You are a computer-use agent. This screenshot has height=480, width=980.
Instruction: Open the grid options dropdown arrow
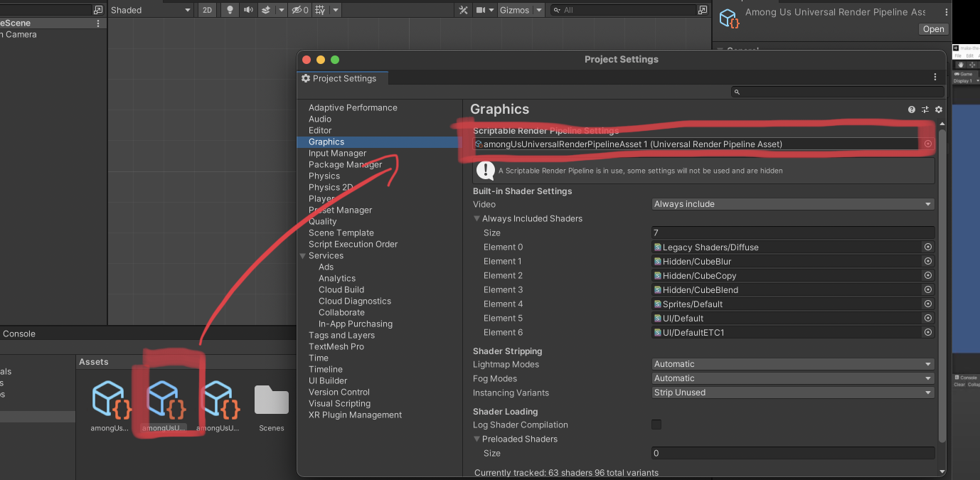(x=336, y=10)
